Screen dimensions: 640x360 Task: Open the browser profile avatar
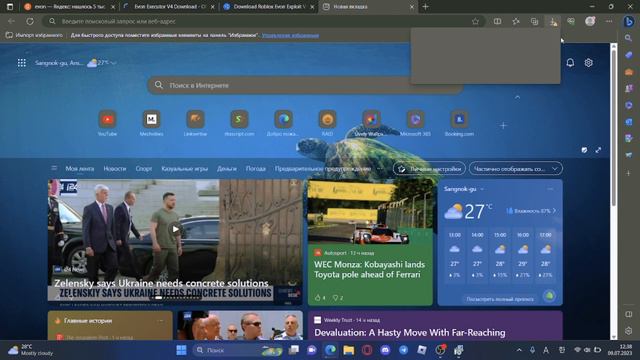point(590,21)
